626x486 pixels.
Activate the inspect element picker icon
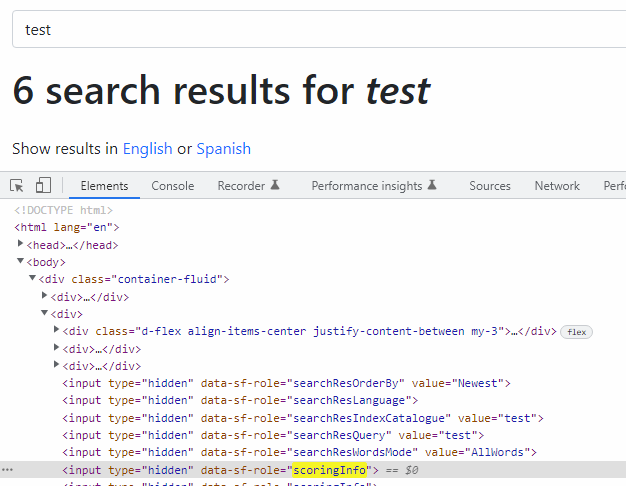coord(17,186)
